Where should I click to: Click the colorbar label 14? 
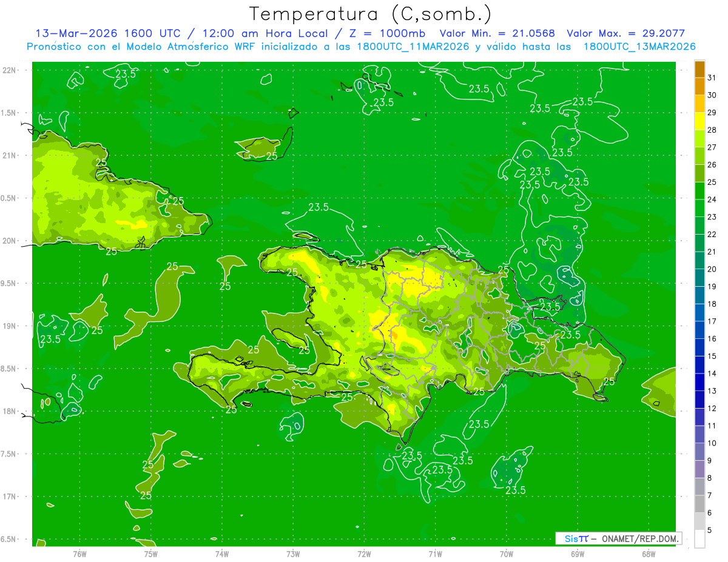712,373
